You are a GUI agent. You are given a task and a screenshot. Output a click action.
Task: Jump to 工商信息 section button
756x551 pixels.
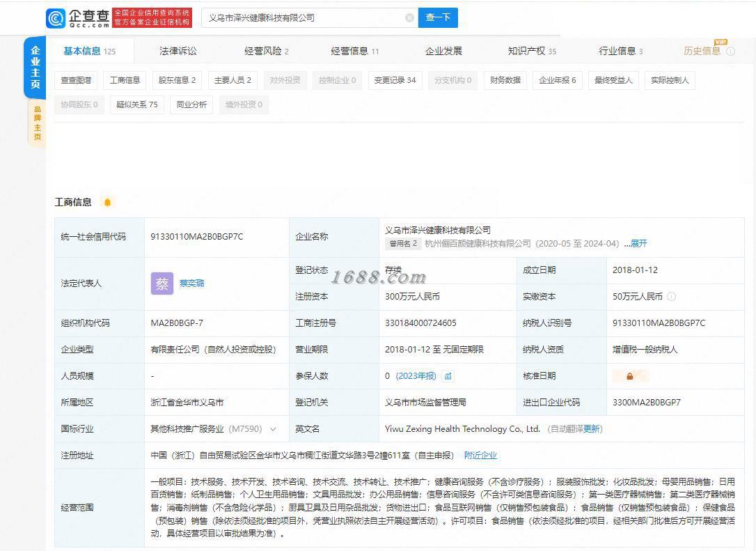click(x=125, y=80)
